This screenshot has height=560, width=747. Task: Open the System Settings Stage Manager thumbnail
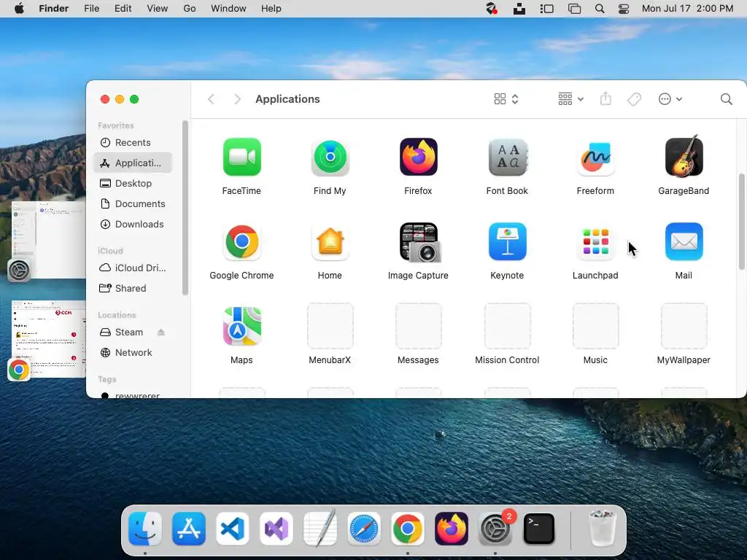[x=47, y=239]
